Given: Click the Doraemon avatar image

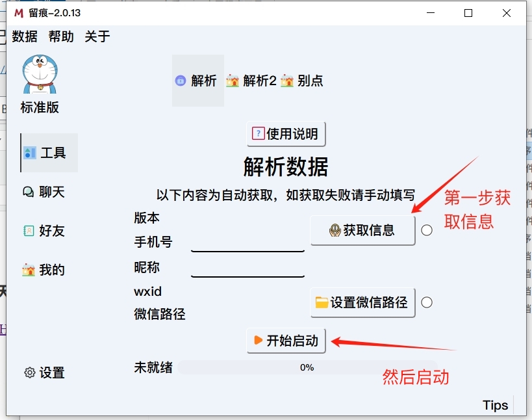Looking at the screenshot, I should [x=40, y=73].
